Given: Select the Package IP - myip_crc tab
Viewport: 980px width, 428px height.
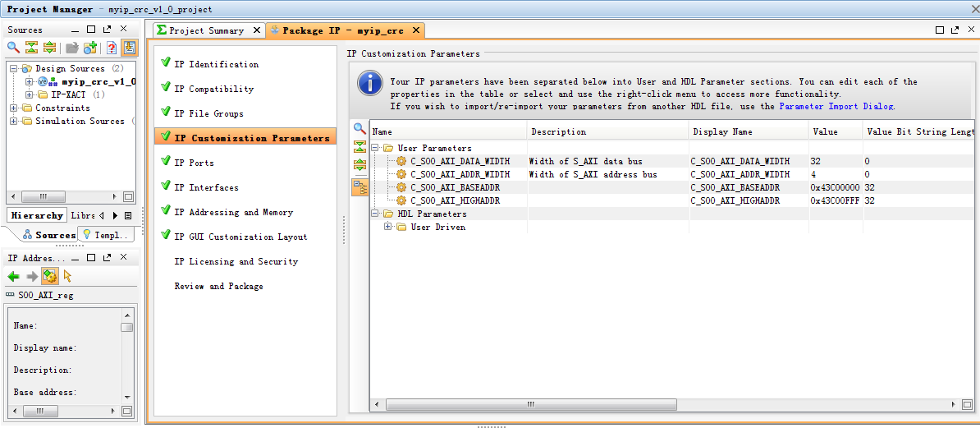Looking at the screenshot, I should 342,30.
